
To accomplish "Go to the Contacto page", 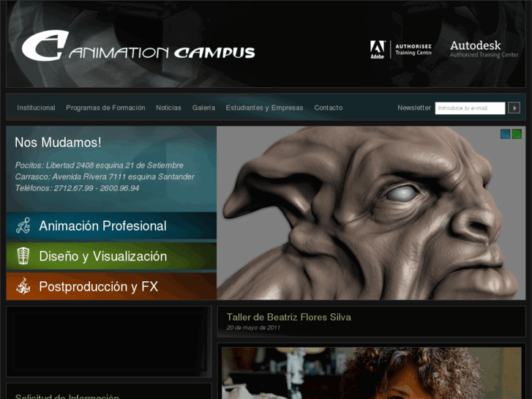I will point(328,108).
